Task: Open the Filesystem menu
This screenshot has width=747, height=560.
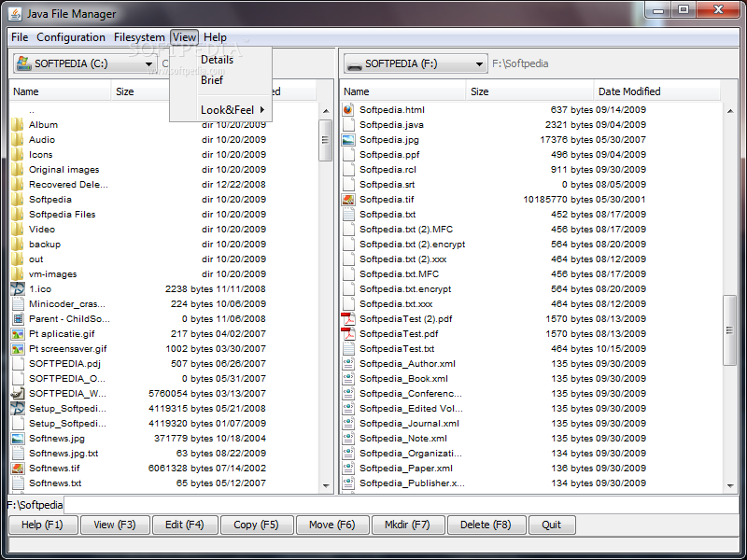Action: [139, 37]
